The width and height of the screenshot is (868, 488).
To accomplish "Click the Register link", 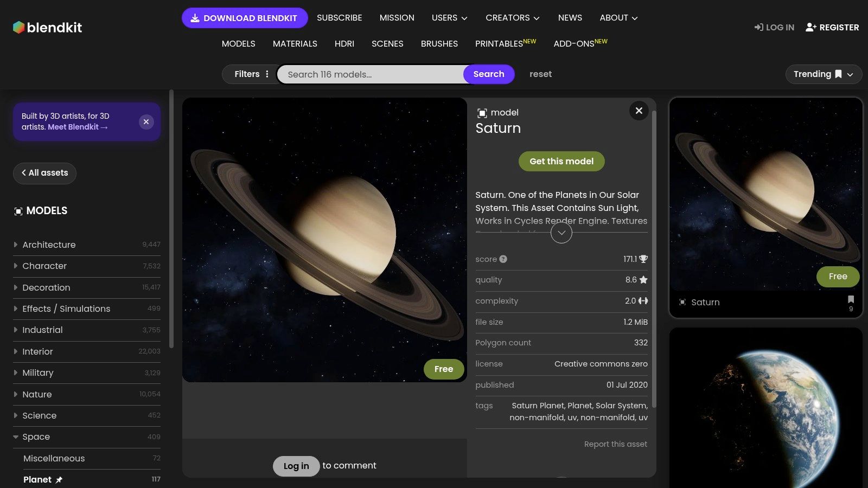I will [832, 27].
